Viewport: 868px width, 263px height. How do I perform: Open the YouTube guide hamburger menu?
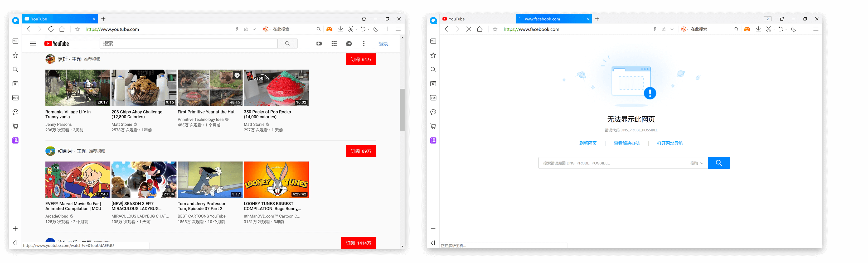[x=33, y=43]
